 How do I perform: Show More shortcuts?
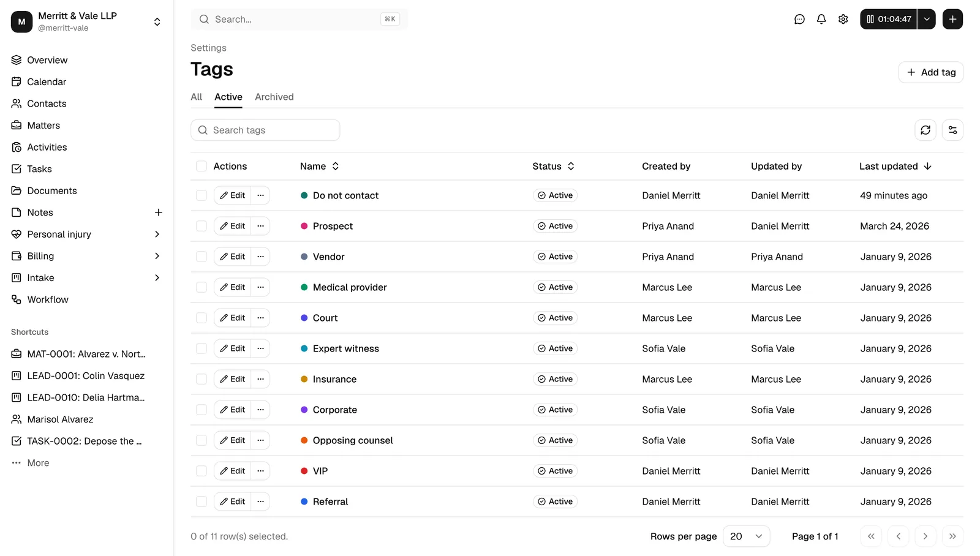point(31,463)
